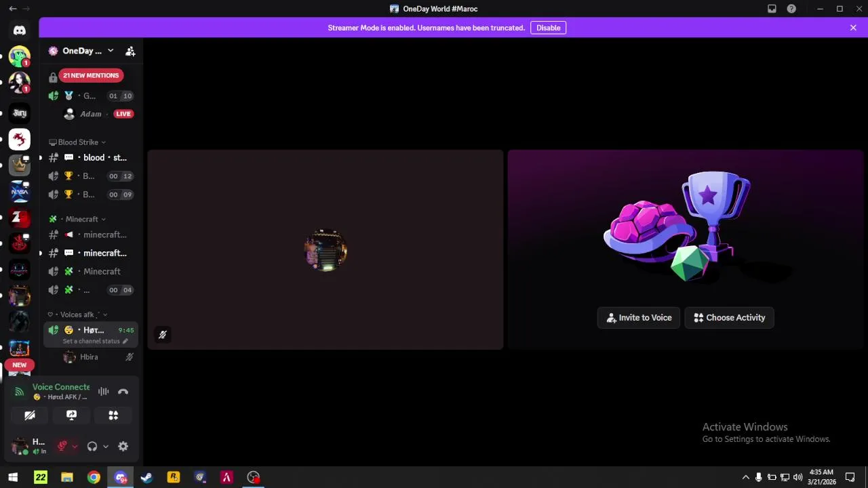Click 21 New Mentions pill
The width and height of the screenshot is (868, 488).
(91, 75)
